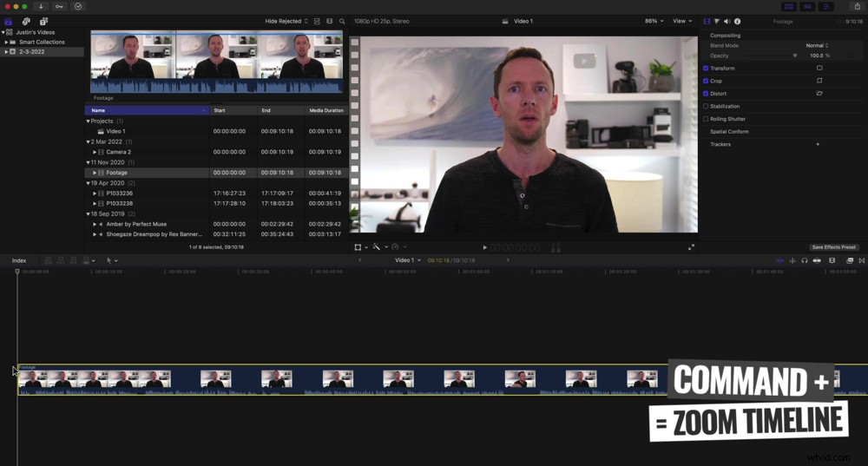Collapse Justin's Videos library
The width and height of the screenshot is (868, 466).
click(3, 32)
